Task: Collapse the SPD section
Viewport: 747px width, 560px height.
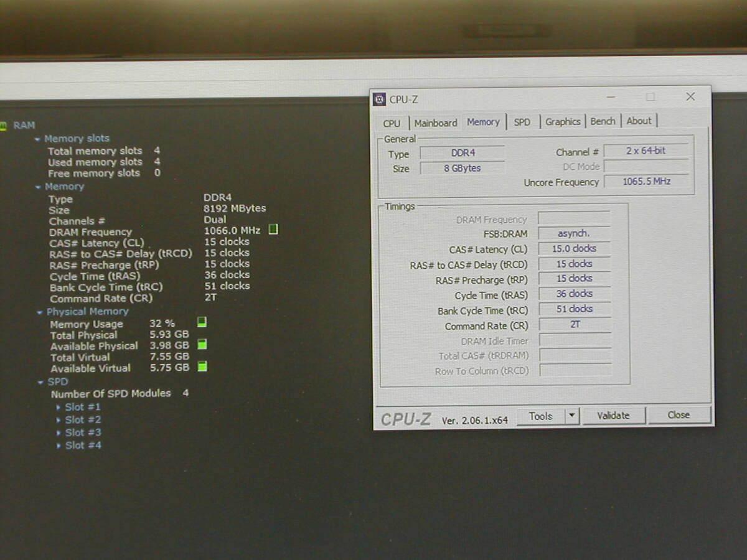Action: tap(42, 383)
